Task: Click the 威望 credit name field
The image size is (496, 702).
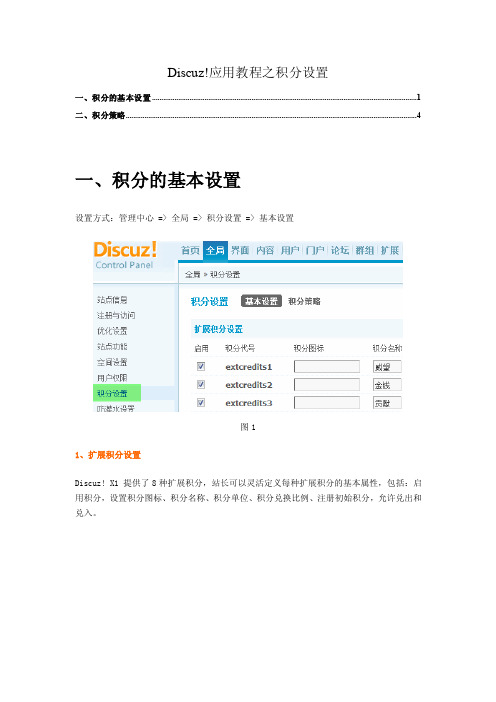Action: pos(387,367)
